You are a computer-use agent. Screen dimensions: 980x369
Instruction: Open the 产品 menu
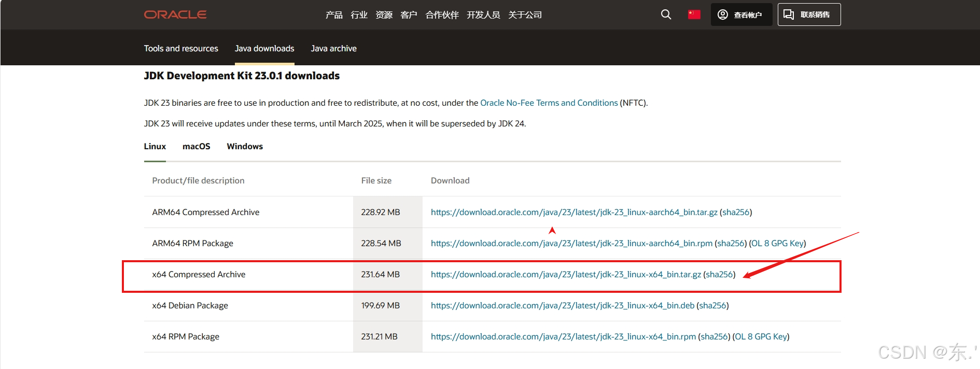pyautogui.click(x=334, y=15)
